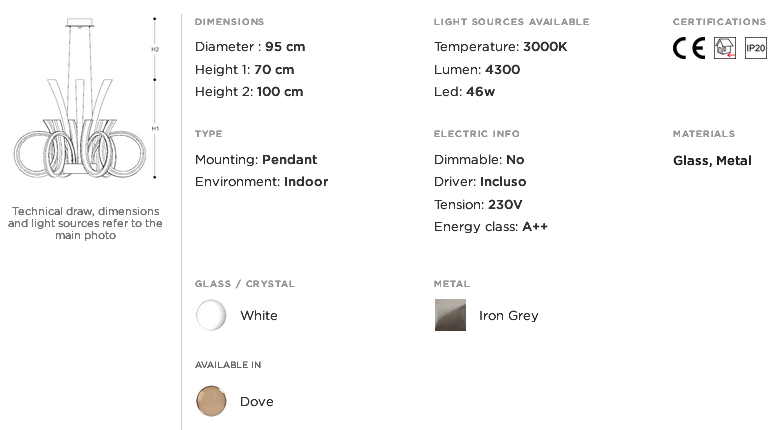Screen dimensions: 783x430
Task: Open the chandelier technical drawing thumbnail
Action: click(80, 98)
